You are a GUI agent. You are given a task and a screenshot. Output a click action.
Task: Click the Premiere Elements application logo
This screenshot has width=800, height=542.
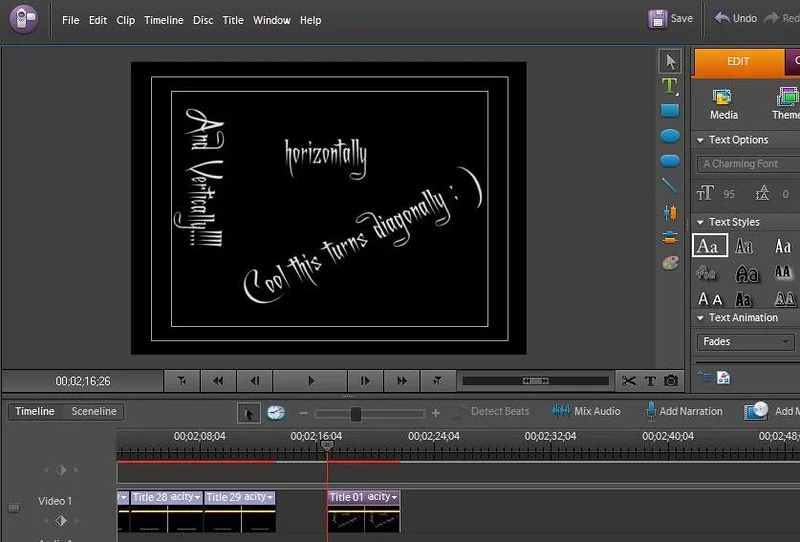23,19
